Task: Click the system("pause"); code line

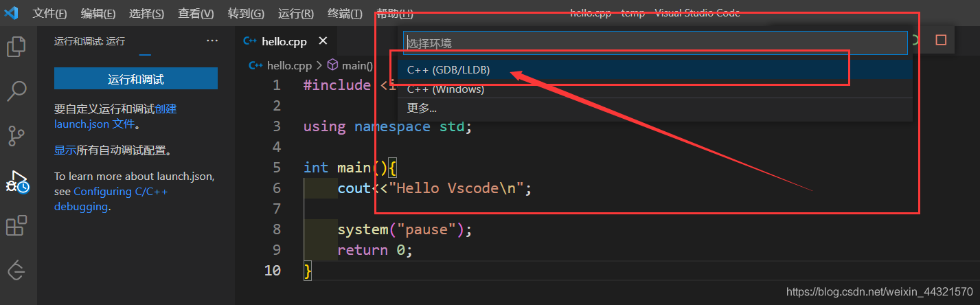Action: click(x=405, y=229)
